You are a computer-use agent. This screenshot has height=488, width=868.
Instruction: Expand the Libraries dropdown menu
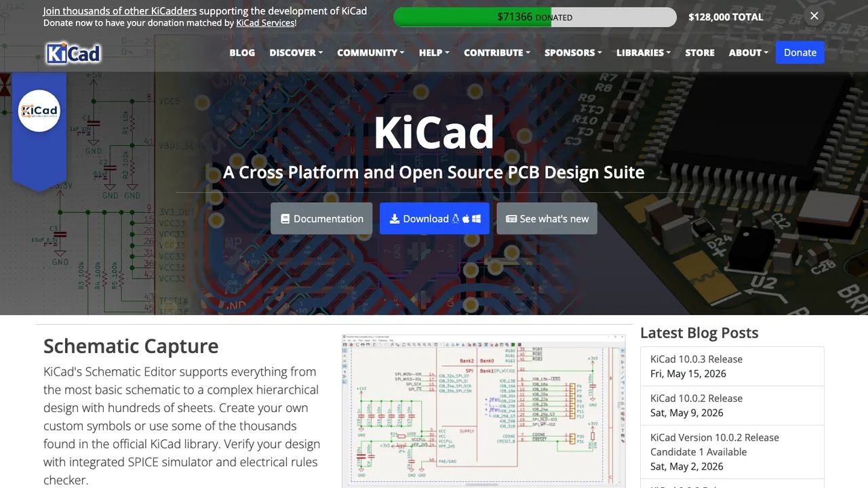coord(644,52)
